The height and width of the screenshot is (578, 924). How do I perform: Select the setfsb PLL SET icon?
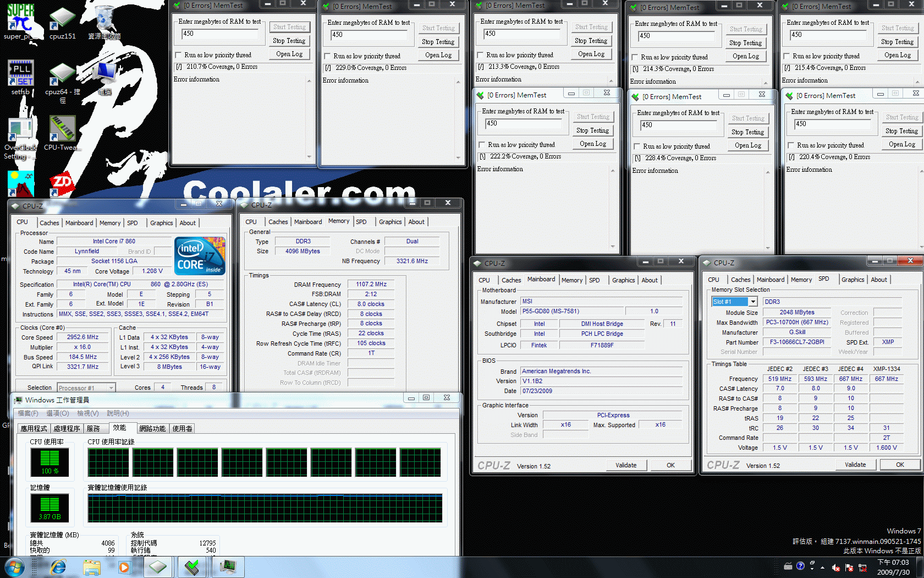tap(20, 77)
